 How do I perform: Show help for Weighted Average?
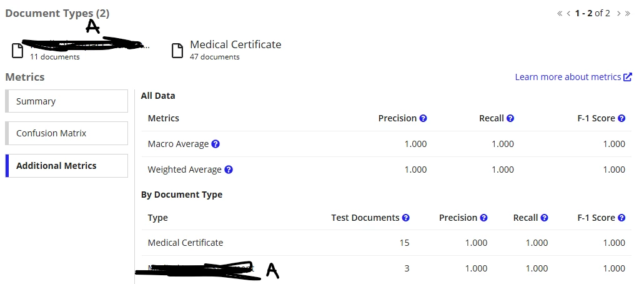tap(229, 170)
